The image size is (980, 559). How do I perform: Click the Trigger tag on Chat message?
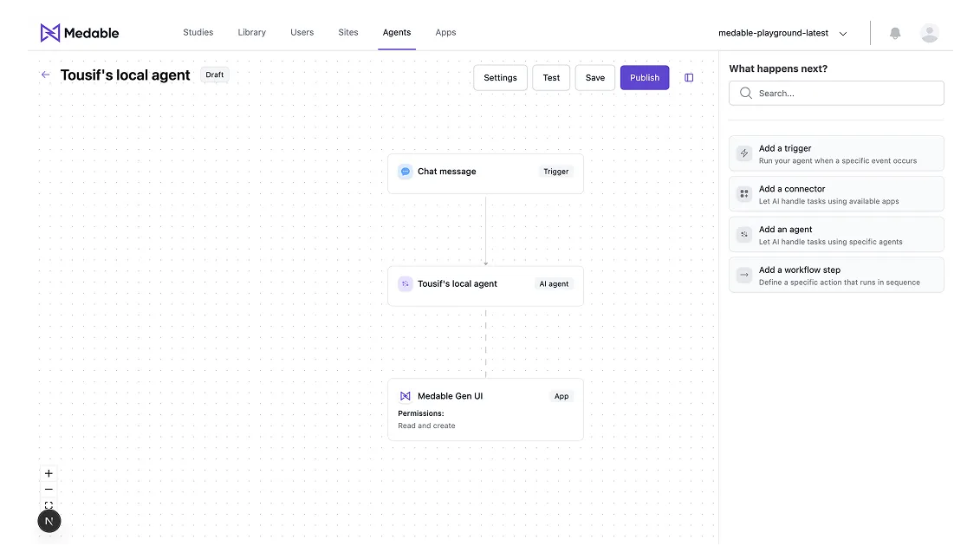tap(555, 172)
